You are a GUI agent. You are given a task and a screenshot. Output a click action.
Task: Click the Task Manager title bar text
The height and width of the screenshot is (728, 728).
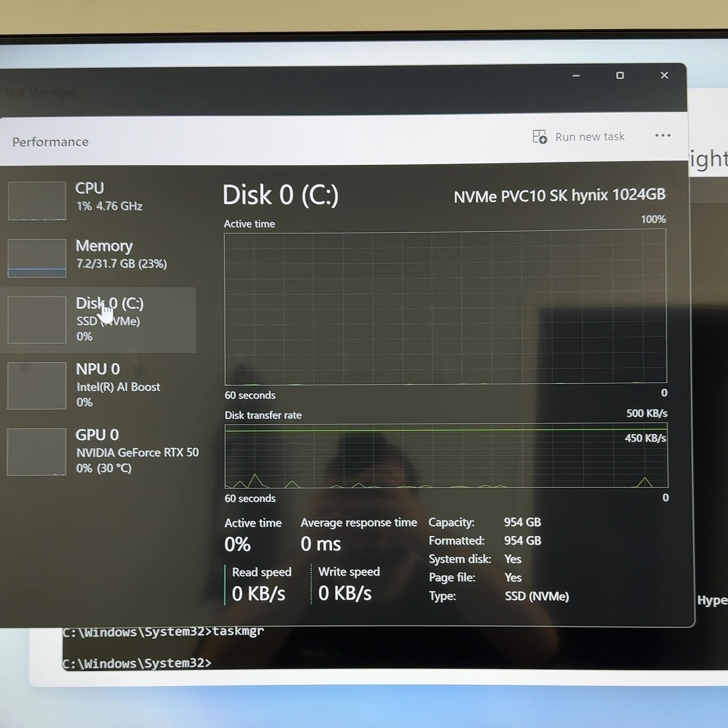[39, 92]
